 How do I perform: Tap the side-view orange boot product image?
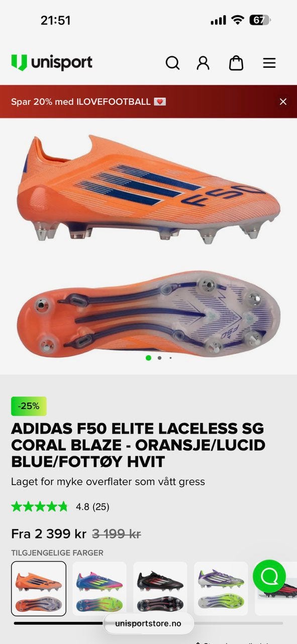click(148, 189)
